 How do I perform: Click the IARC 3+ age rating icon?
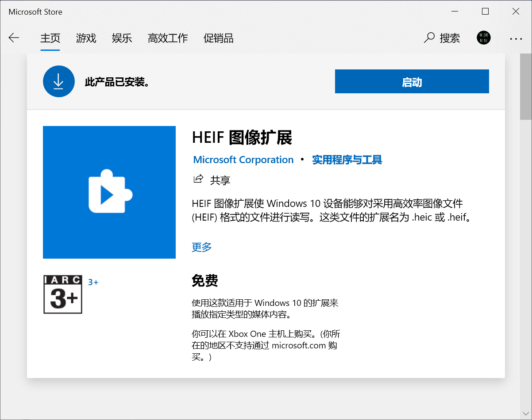(62, 294)
